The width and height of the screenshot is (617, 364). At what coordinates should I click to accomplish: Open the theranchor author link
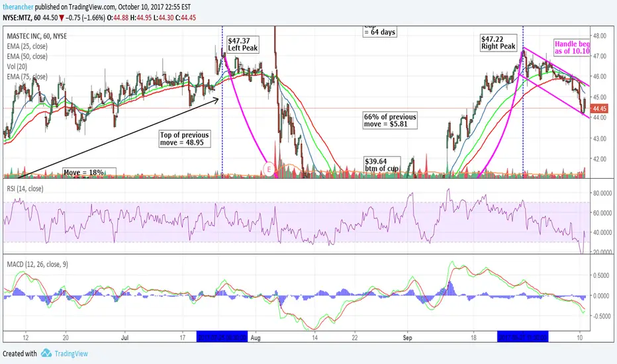pyautogui.click(x=18, y=7)
